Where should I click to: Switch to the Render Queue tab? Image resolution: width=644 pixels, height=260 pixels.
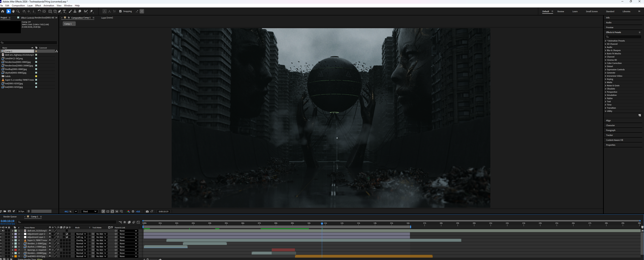point(10,217)
